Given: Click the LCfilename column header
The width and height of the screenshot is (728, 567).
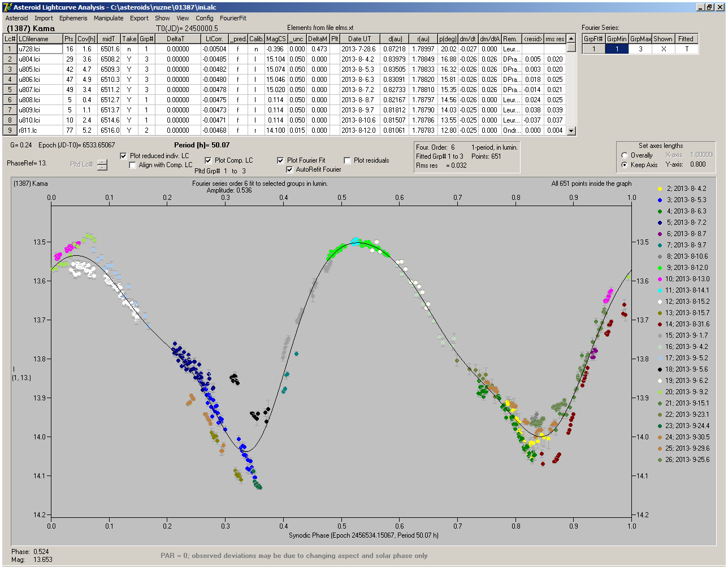Looking at the screenshot, I should click(x=40, y=39).
